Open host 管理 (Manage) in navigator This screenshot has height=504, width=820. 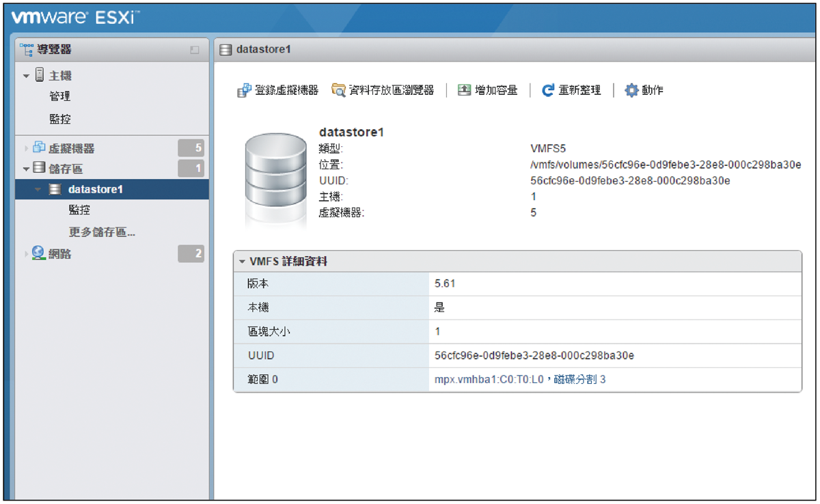click(59, 96)
